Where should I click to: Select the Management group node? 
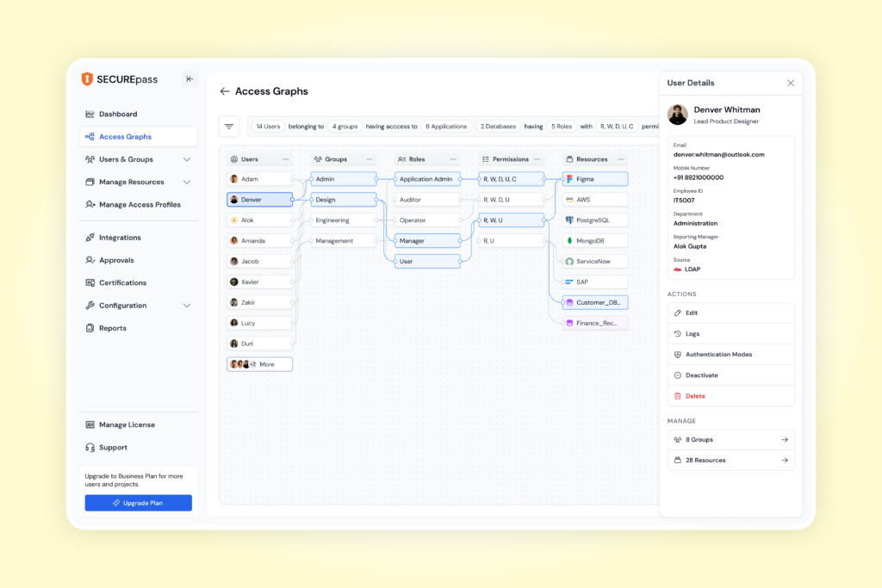tap(344, 240)
